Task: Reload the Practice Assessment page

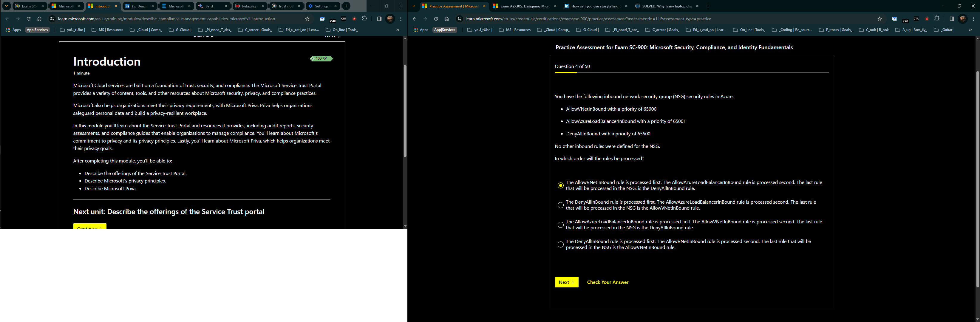Action: click(x=436, y=18)
